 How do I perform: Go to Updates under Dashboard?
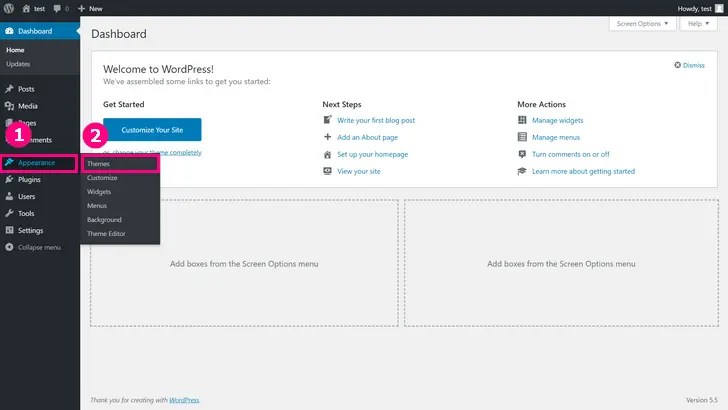pyautogui.click(x=18, y=64)
